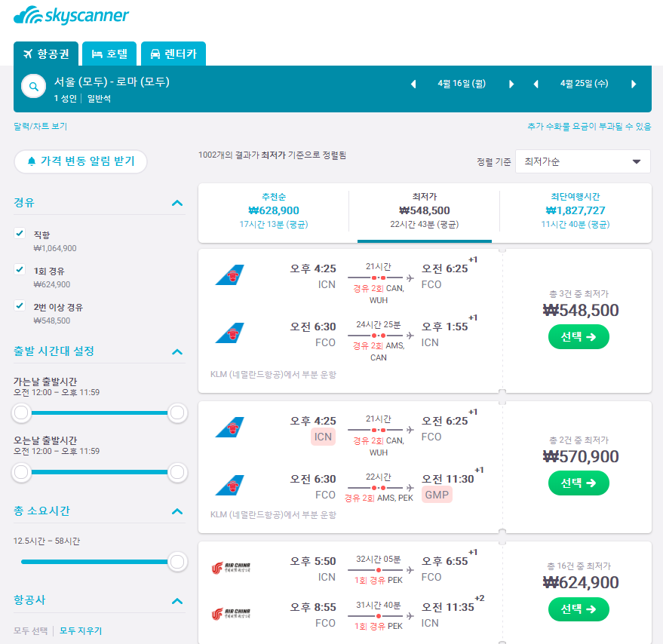The width and height of the screenshot is (663, 644).
Task: Collapse the 출발 시간대 설정 section
Action: pyautogui.click(x=177, y=351)
